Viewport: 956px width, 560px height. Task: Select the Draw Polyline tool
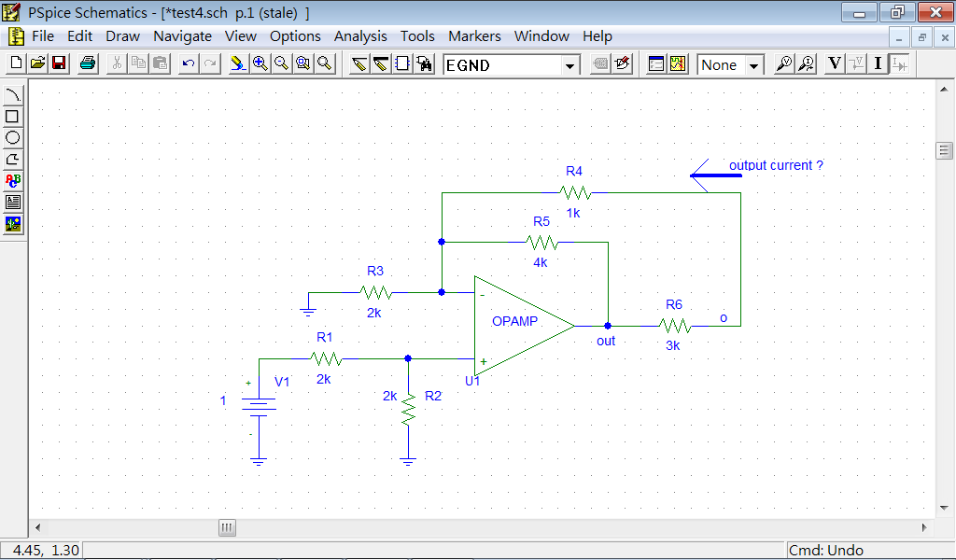point(13,160)
